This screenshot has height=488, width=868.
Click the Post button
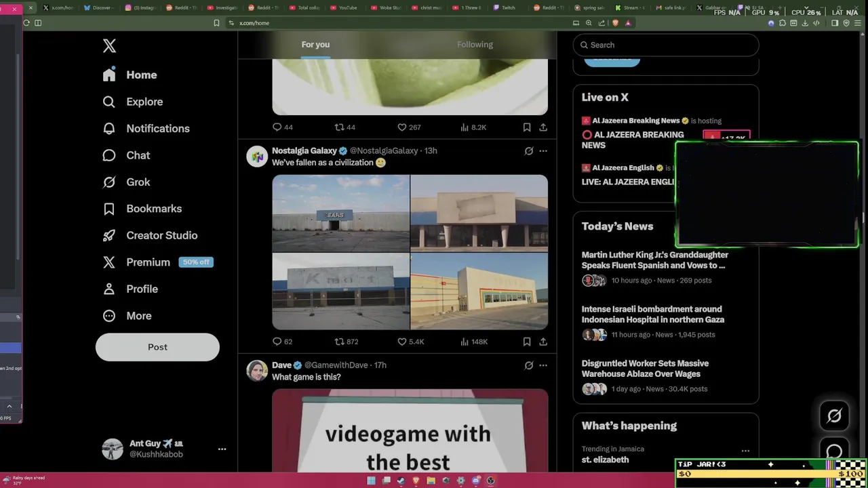[157, 347]
